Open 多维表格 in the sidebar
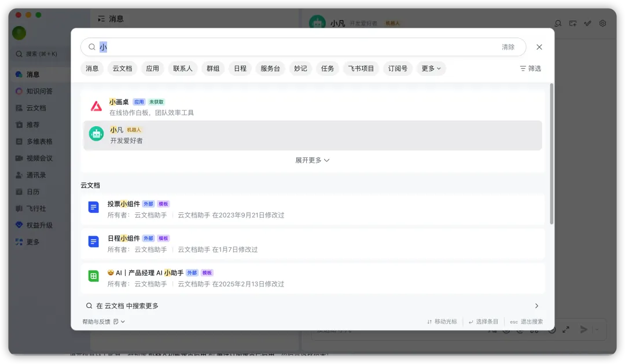 39,142
